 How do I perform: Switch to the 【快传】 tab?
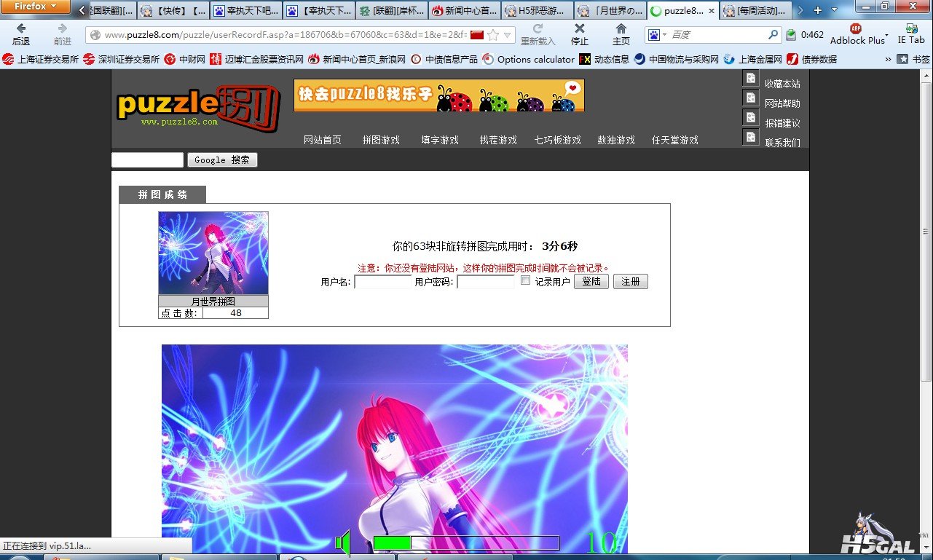pos(173,11)
